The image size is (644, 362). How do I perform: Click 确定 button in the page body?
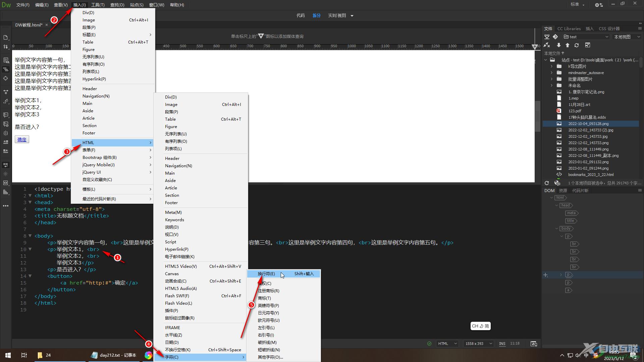[x=22, y=140]
